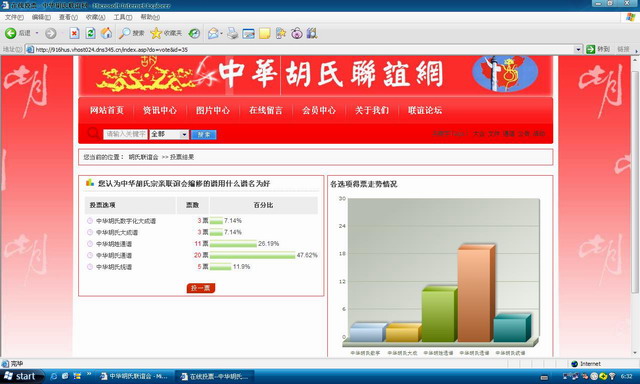Image resolution: width=640 pixels, height=384 pixels.
Task: Expand the 全部 search category dropdown
Action: (184, 134)
